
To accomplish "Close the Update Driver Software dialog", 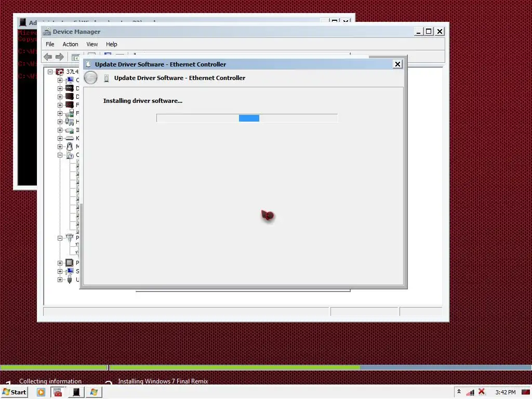I will pos(397,64).
